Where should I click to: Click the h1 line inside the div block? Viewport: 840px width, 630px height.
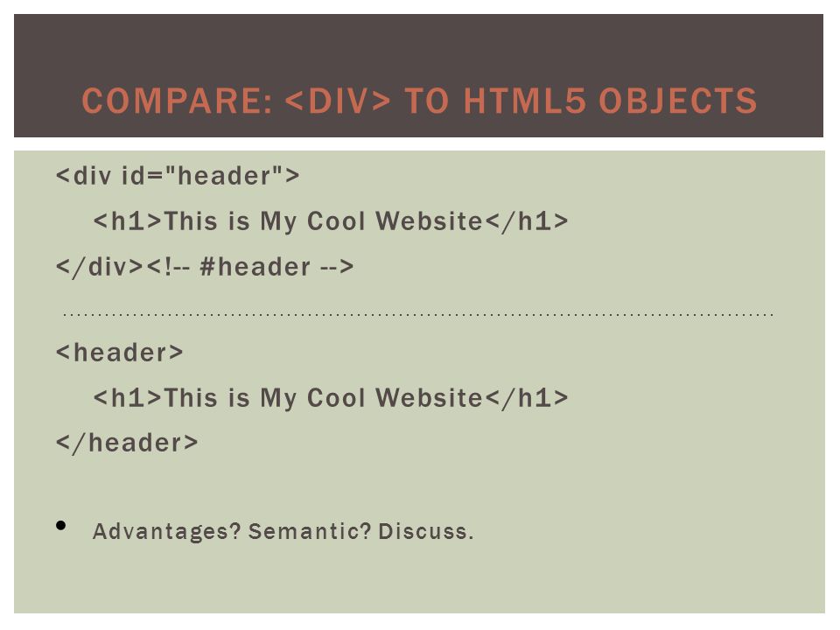click(331, 221)
